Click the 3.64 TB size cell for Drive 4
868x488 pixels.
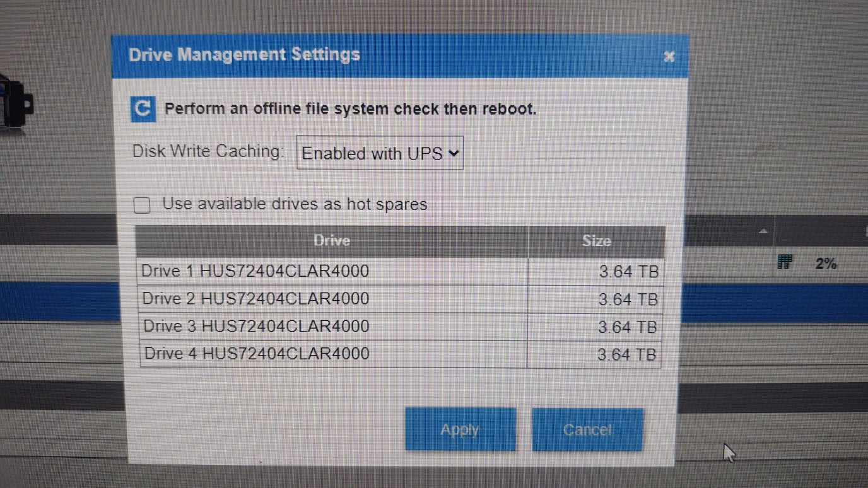point(626,355)
